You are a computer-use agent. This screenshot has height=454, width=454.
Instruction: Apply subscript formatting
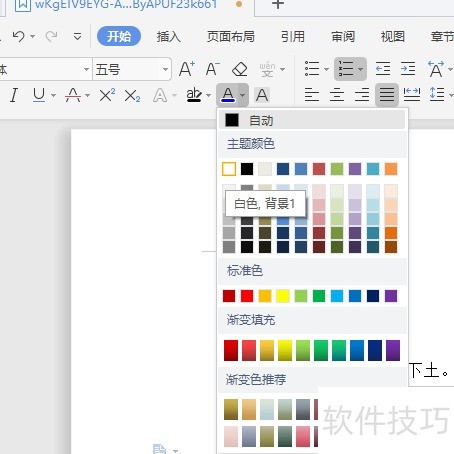132,96
